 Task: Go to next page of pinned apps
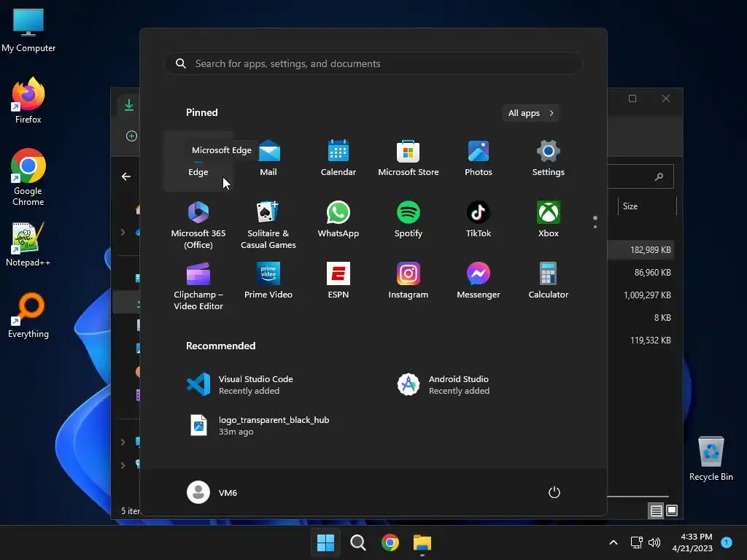click(x=595, y=227)
